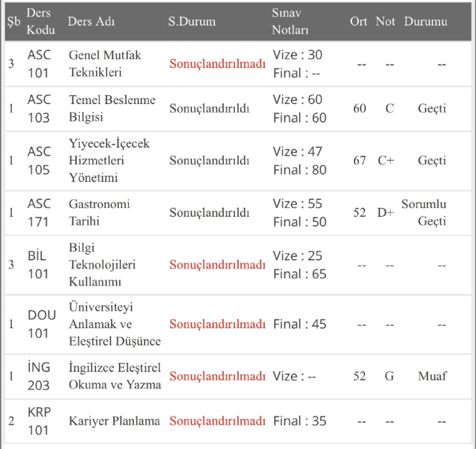The width and height of the screenshot is (476, 449).
Task: Click 'Sonuçlandırılmadı' status for BİL 101
Action: click(x=218, y=264)
